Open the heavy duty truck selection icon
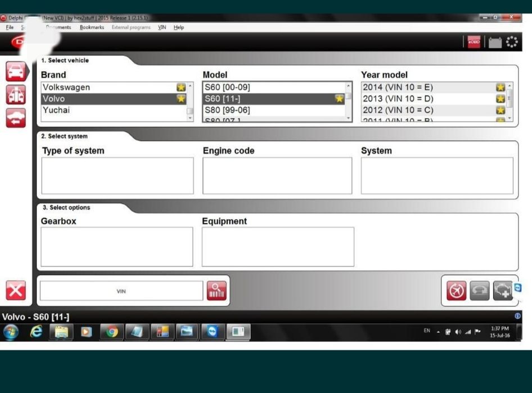This screenshot has width=532, height=393. click(16, 94)
